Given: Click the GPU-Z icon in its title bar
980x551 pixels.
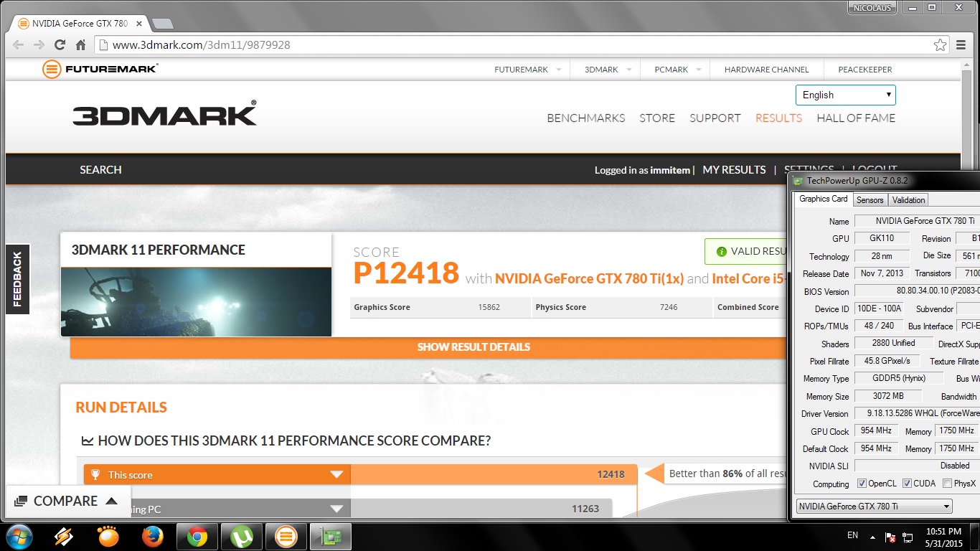Looking at the screenshot, I should tap(798, 181).
